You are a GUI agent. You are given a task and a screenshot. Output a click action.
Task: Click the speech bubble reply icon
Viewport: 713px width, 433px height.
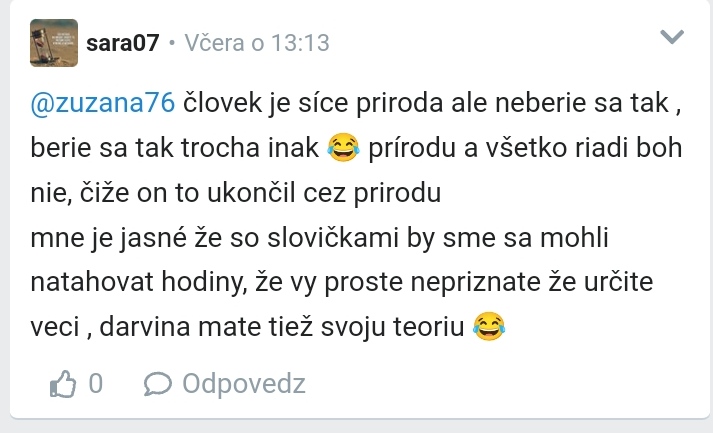[x=157, y=384]
